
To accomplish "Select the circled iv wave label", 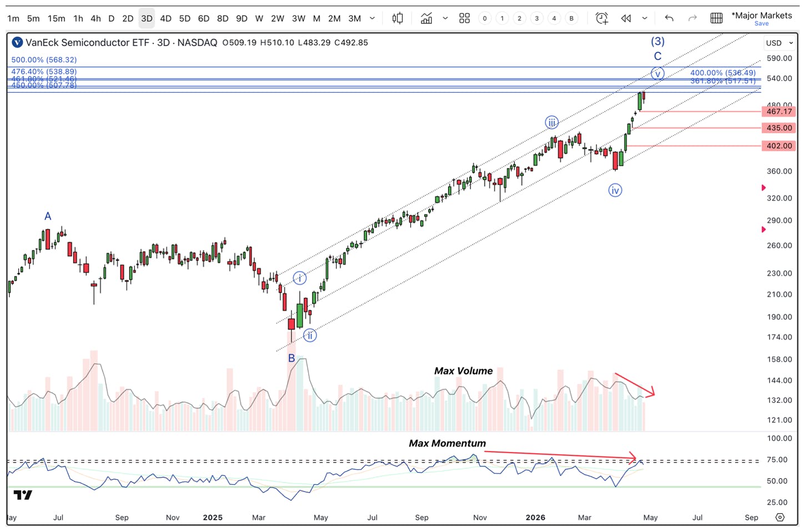I will [615, 190].
